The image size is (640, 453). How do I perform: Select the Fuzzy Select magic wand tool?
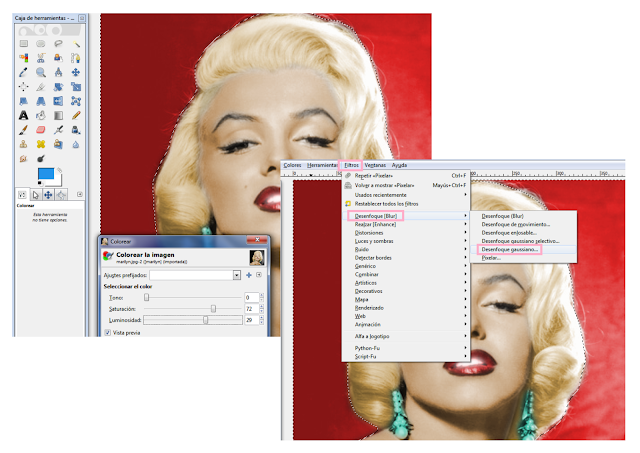[x=76, y=44]
